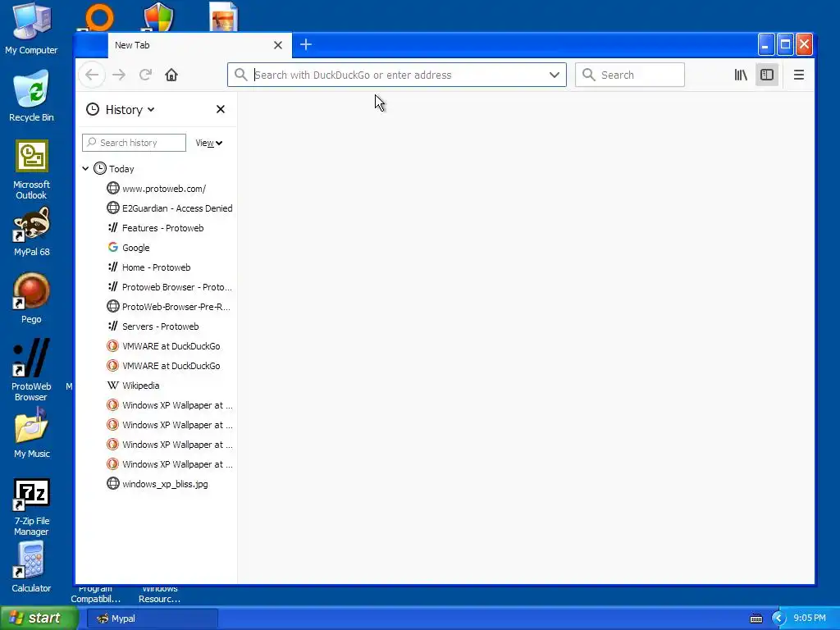Select the MyPal 68 desktop shortcut
The width and height of the screenshot is (840, 630).
click(31, 232)
